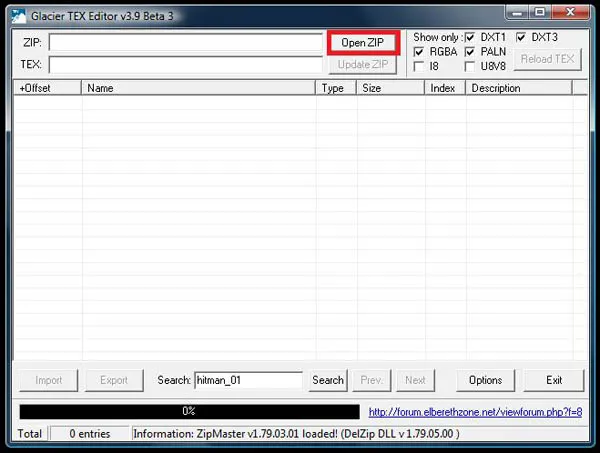Open the Options dialog
The height and width of the screenshot is (453, 600).
tap(486, 380)
